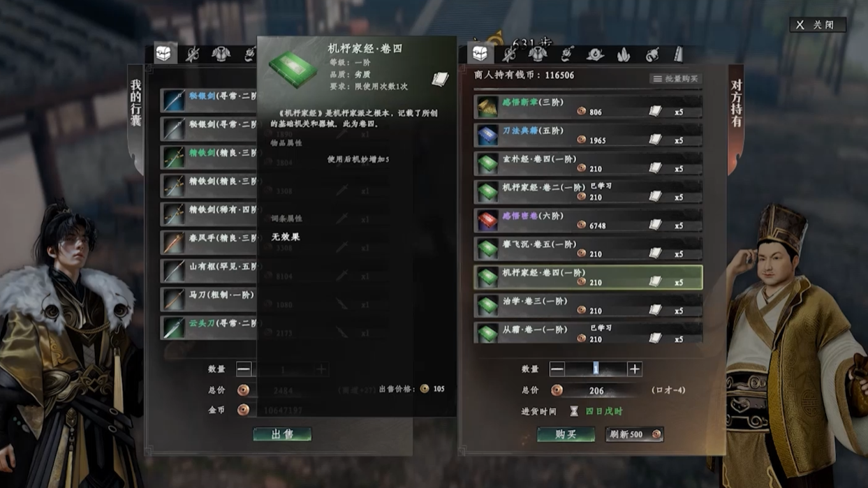The height and width of the screenshot is (488, 868).
Task: Click purchase quantity input field
Action: 596,369
